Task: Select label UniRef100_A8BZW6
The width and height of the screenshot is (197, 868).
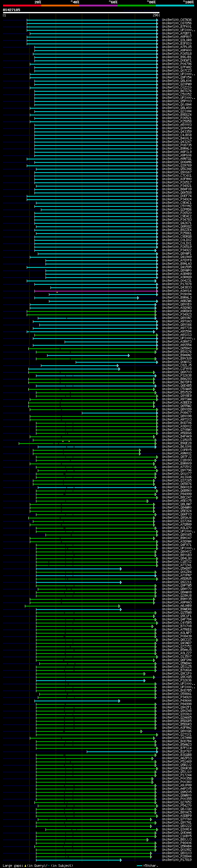Action: click(177, 301)
